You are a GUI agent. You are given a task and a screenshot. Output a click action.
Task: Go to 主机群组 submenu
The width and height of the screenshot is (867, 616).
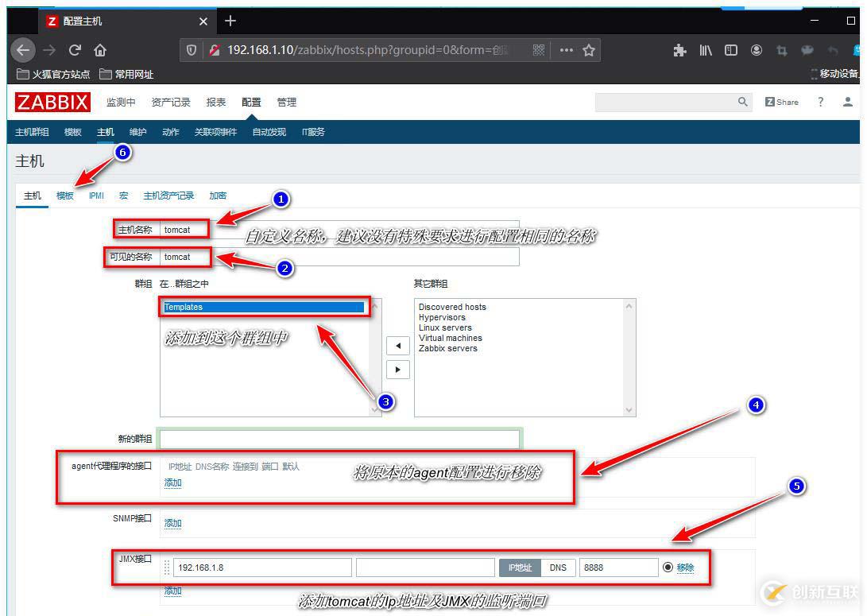32,132
